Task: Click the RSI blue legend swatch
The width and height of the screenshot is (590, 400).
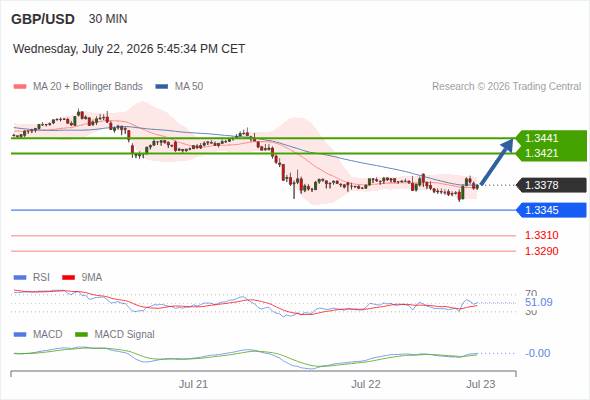Action: click(20, 278)
